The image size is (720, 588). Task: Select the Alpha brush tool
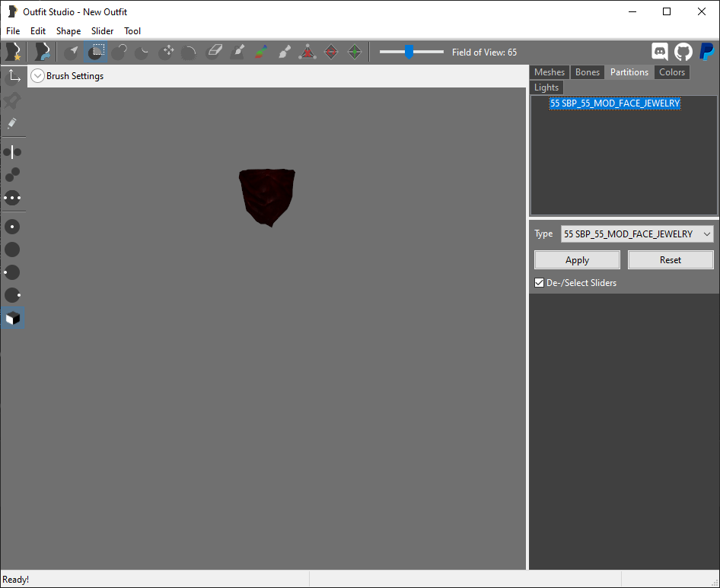click(x=284, y=52)
